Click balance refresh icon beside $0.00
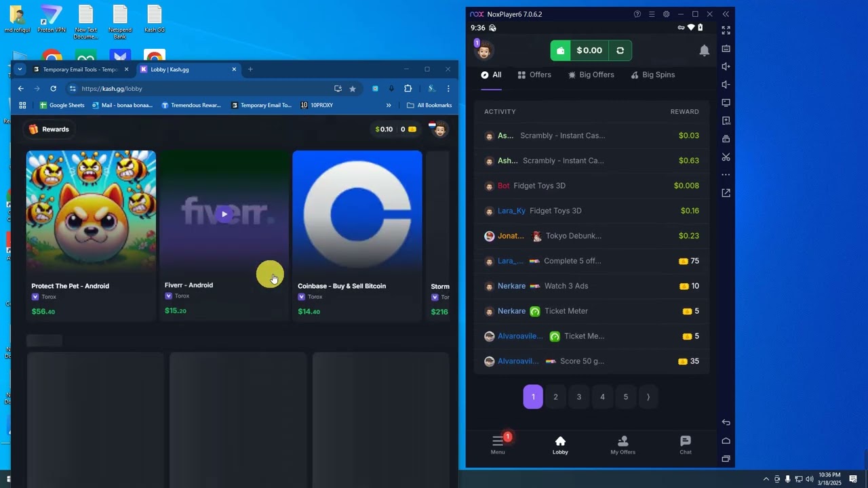868x488 pixels. (x=620, y=50)
